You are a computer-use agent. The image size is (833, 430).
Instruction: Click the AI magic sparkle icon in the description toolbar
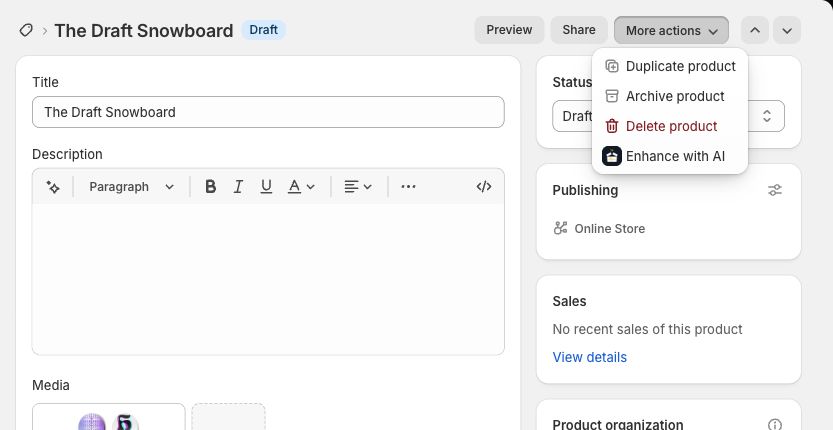(x=53, y=187)
